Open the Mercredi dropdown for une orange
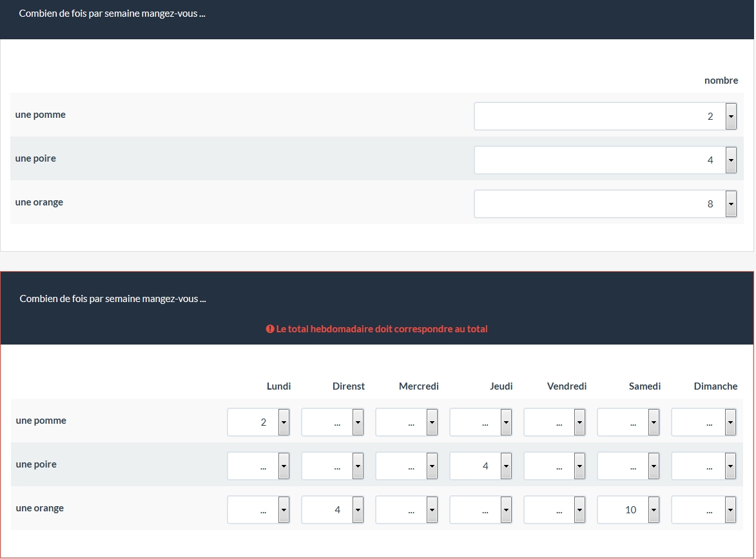This screenshot has height=559, width=756. (x=407, y=510)
